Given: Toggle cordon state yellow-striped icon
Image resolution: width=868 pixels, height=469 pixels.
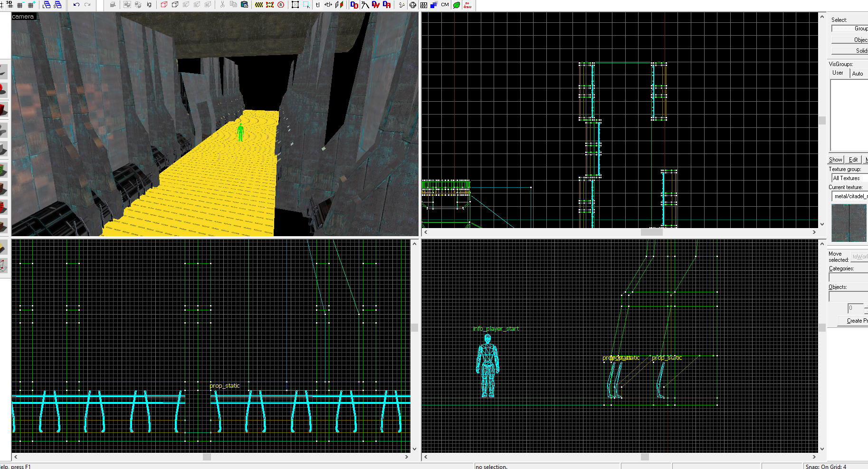Looking at the screenshot, I should (259, 5).
